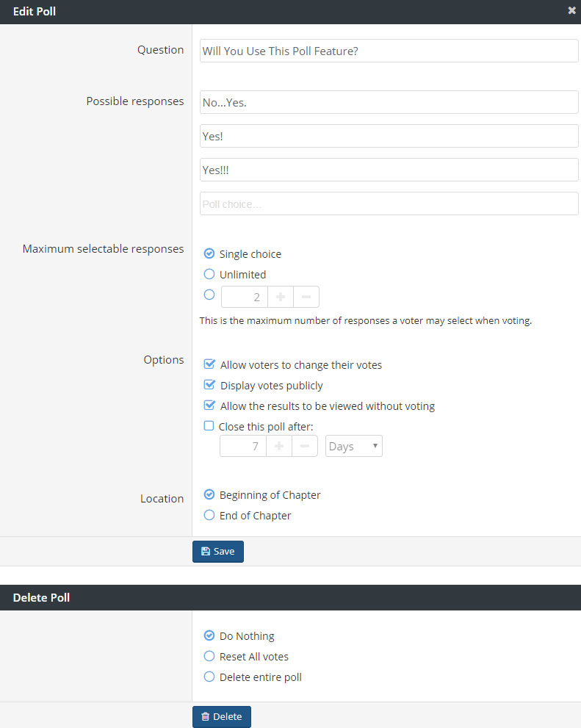Toggle Allow voters to change their votes

[209, 364]
